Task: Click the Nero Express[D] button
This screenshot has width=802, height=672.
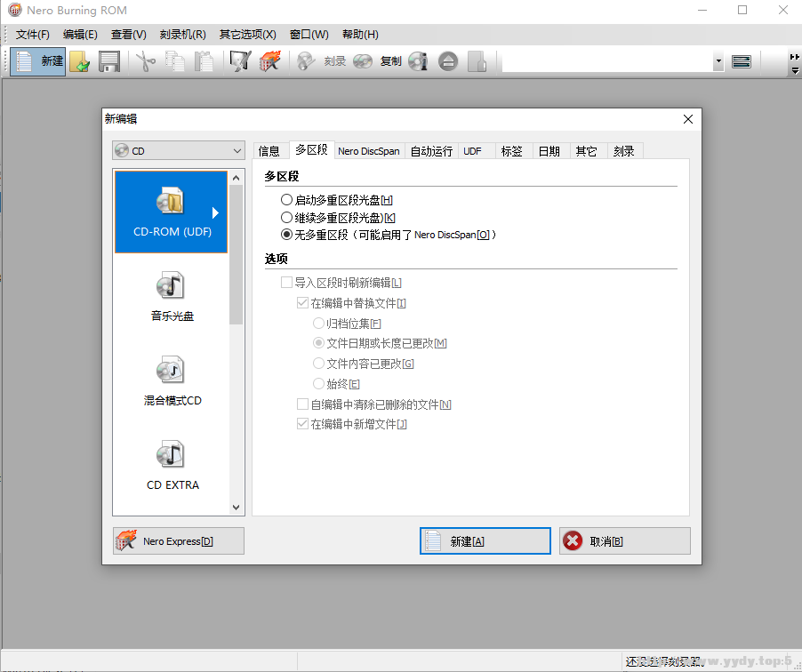Action: click(x=179, y=541)
